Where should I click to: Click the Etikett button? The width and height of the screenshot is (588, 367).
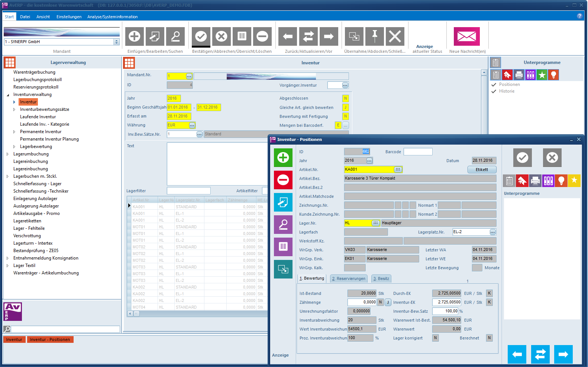coord(482,170)
